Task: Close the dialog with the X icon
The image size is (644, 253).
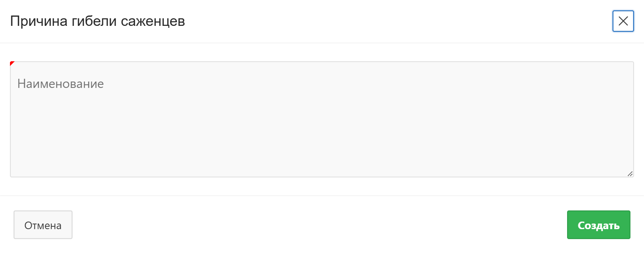Action: point(623,21)
